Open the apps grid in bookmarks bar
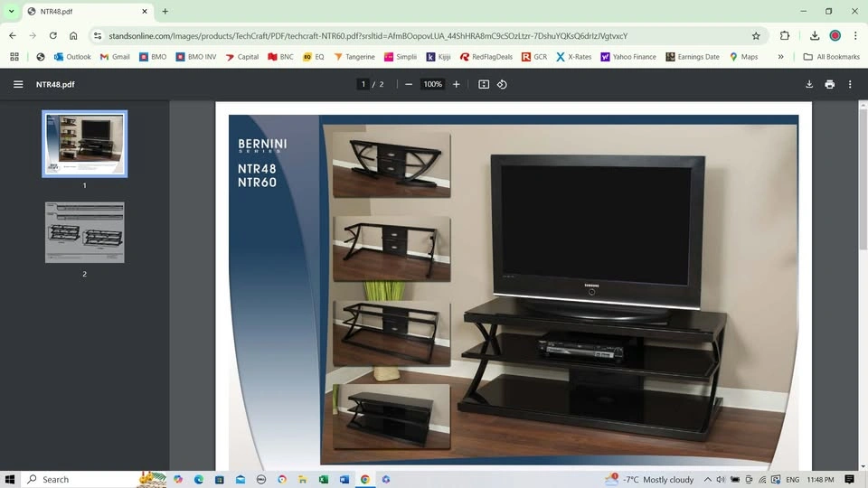 (x=14, y=56)
